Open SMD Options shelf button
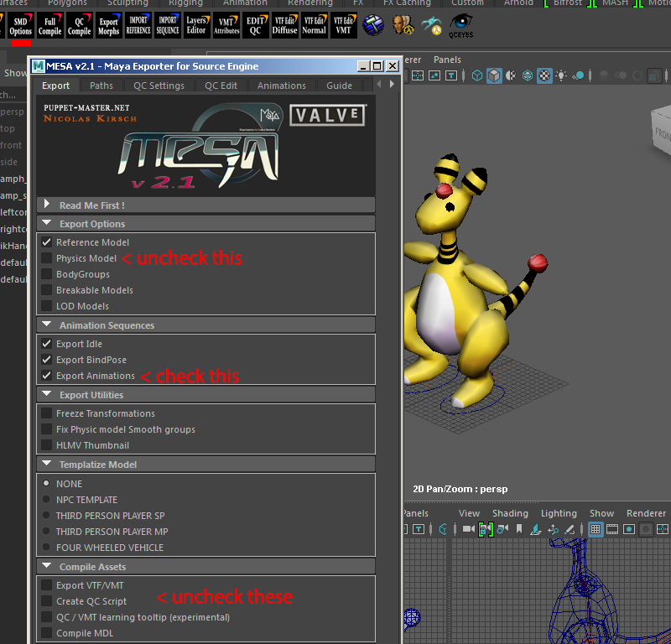Screen dimensions: 671x644 coord(20,26)
